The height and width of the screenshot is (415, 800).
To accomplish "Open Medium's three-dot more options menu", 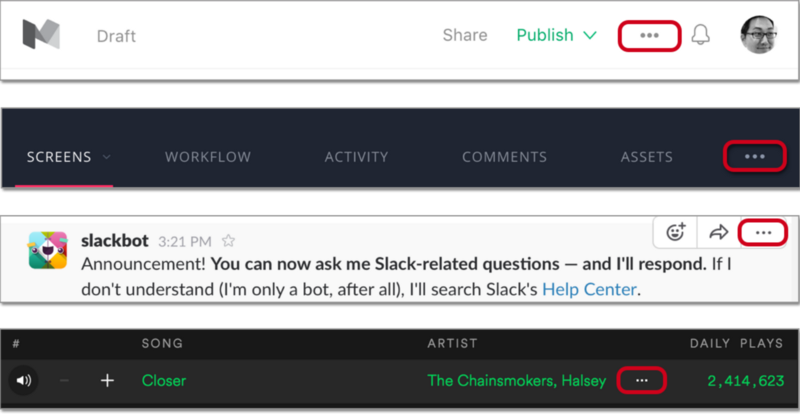I will point(650,35).
